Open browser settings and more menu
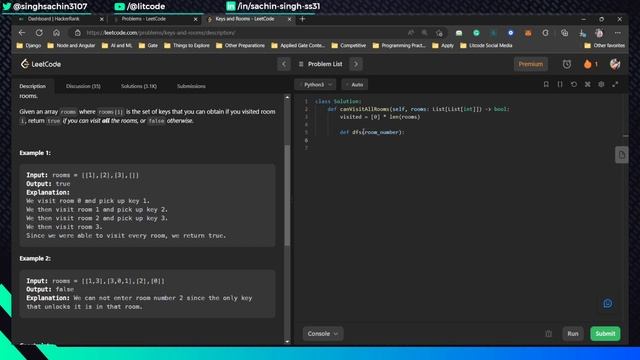This screenshot has width=640, height=360. [618, 33]
